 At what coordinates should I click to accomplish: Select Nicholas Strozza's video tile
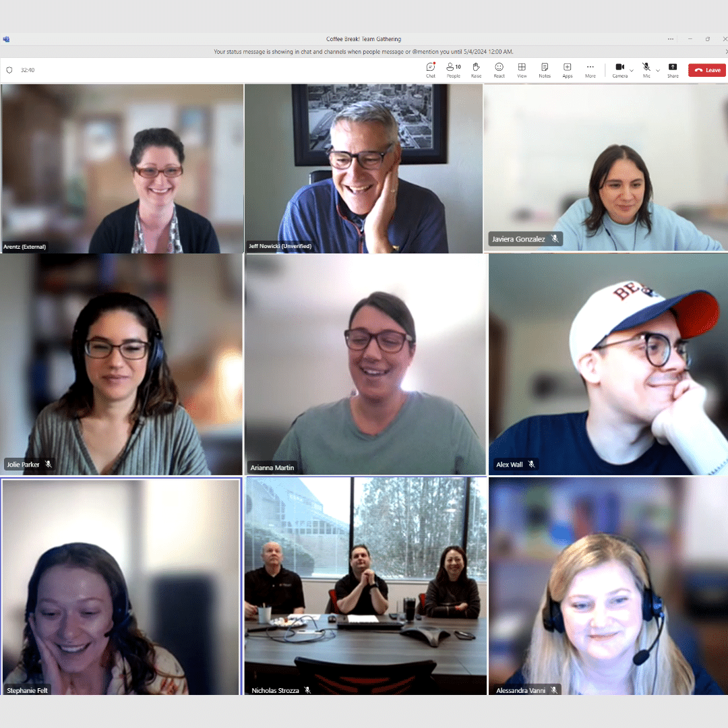(364, 586)
